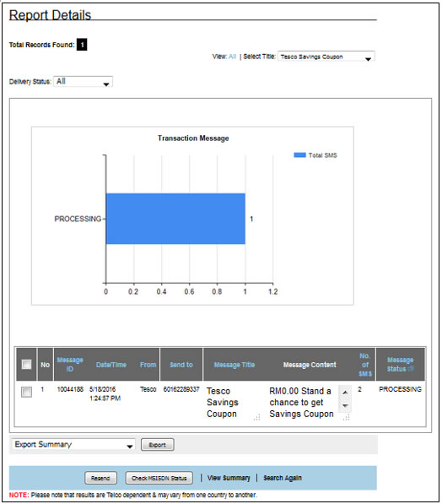442x504 pixels.
Task: Follow the Search Again link
Action: click(x=283, y=478)
